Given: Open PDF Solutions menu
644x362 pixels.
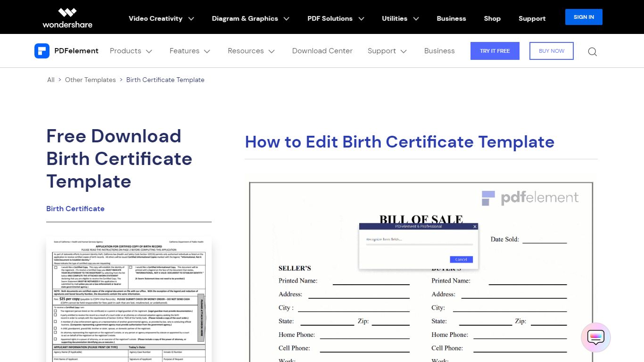Looking at the screenshot, I should (x=330, y=18).
